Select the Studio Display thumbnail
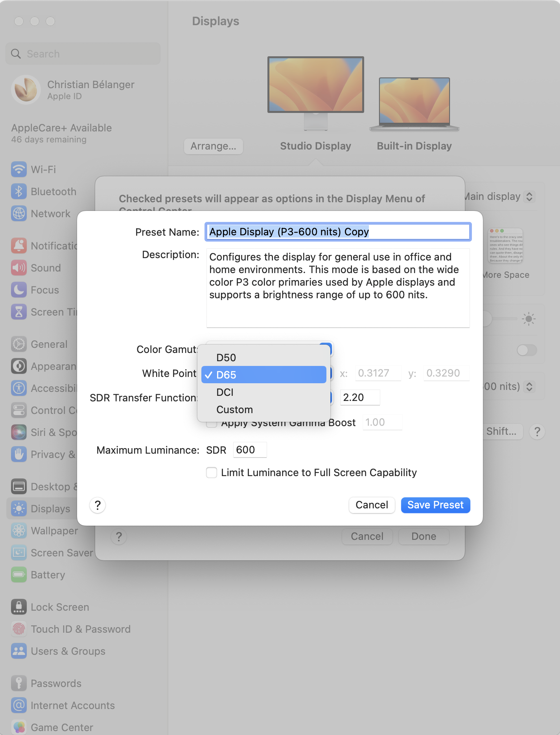This screenshot has width=560, height=735. pos(316,93)
